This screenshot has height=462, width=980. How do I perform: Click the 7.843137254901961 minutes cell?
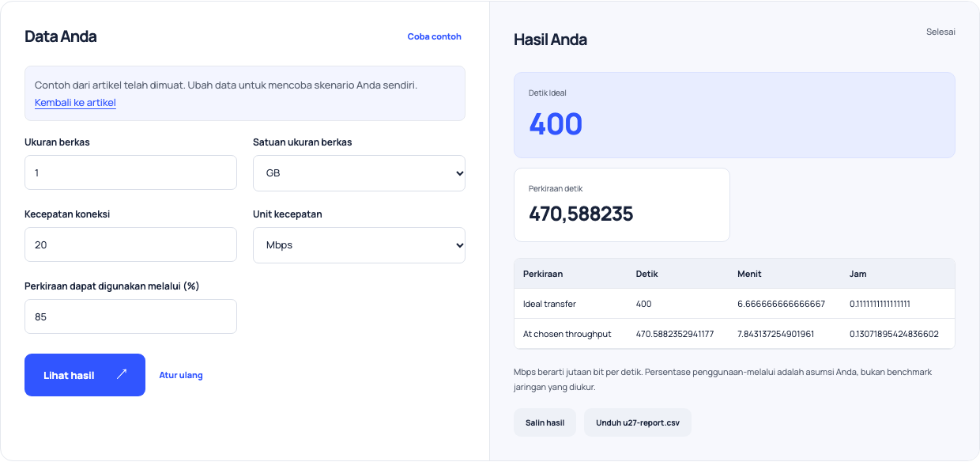[775, 334]
